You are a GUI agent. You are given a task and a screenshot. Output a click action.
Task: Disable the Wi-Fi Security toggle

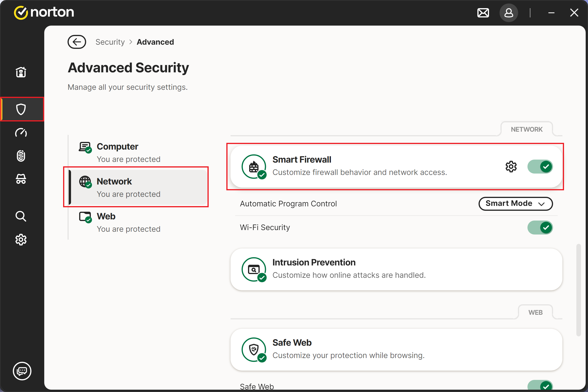[x=540, y=228]
